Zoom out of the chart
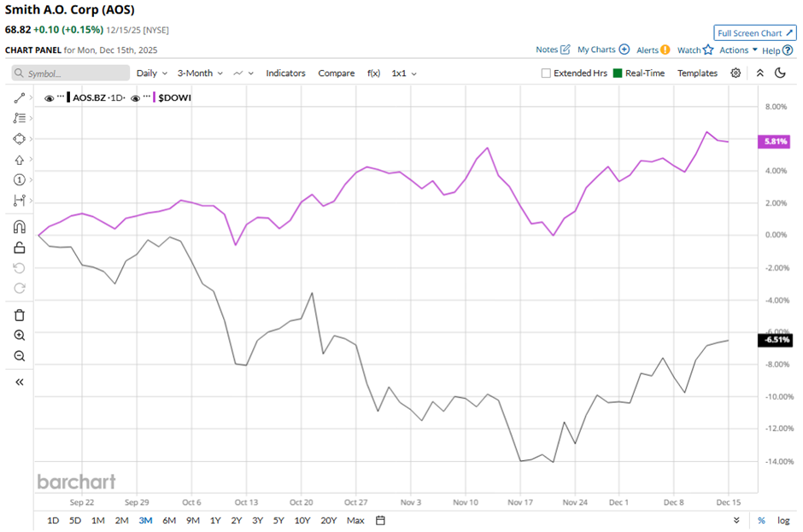The height and width of the screenshot is (532, 803). pyautogui.click(x=20, y=356)
